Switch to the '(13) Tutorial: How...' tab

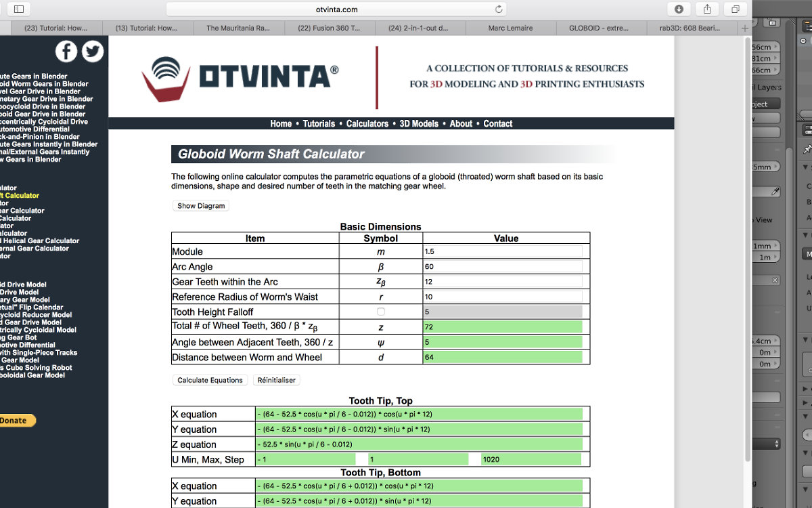pyautogui.click(x=147, y=28)
